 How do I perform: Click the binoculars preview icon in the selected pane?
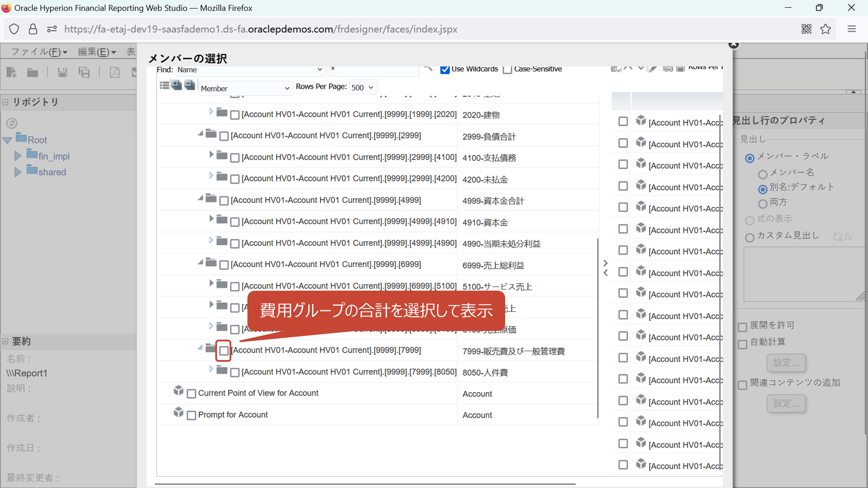point(668,69)
